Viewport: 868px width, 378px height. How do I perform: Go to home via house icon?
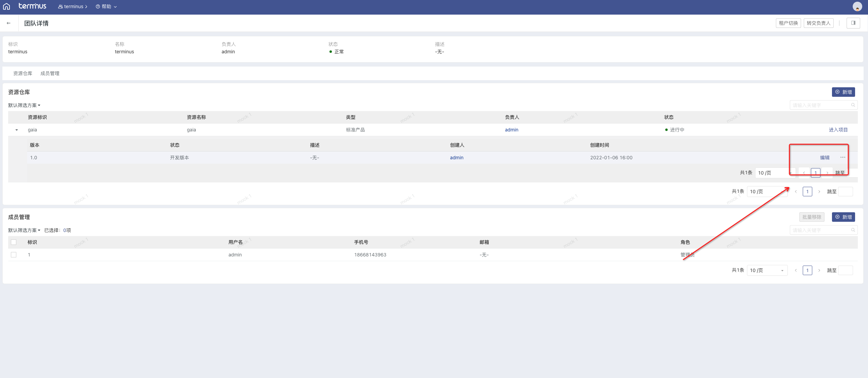[x=6, y=6]
